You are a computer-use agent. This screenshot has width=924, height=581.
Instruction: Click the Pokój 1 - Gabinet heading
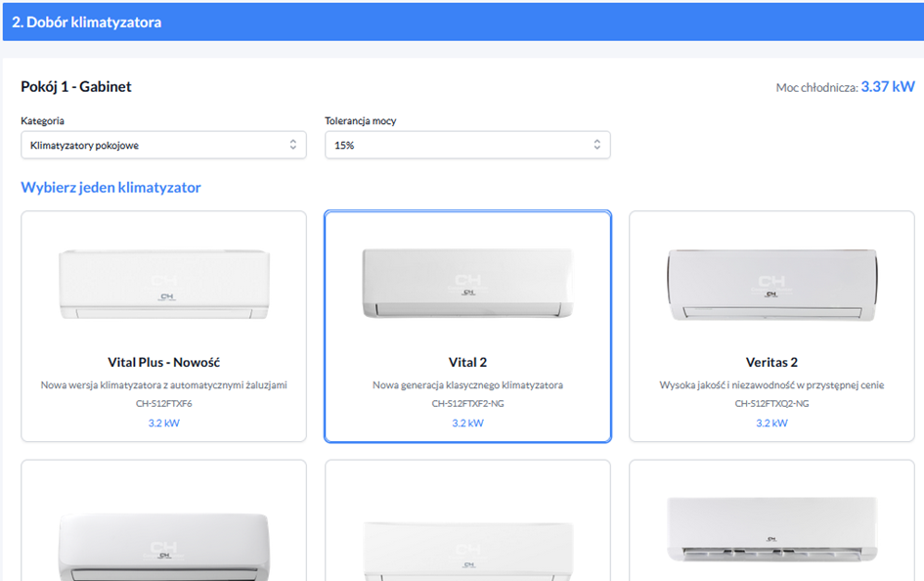(76, 87)
